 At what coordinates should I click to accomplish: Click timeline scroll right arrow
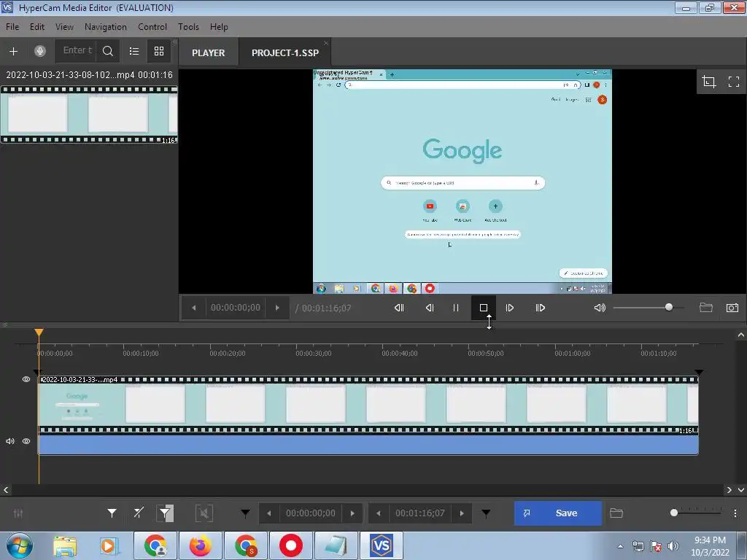(x=729, y=490)
